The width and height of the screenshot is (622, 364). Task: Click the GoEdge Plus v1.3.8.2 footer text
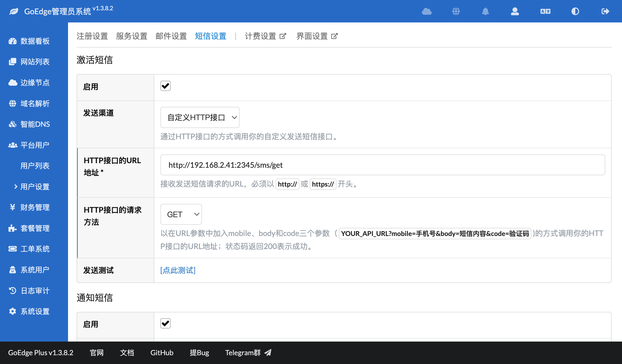click(x=41, y=352)
